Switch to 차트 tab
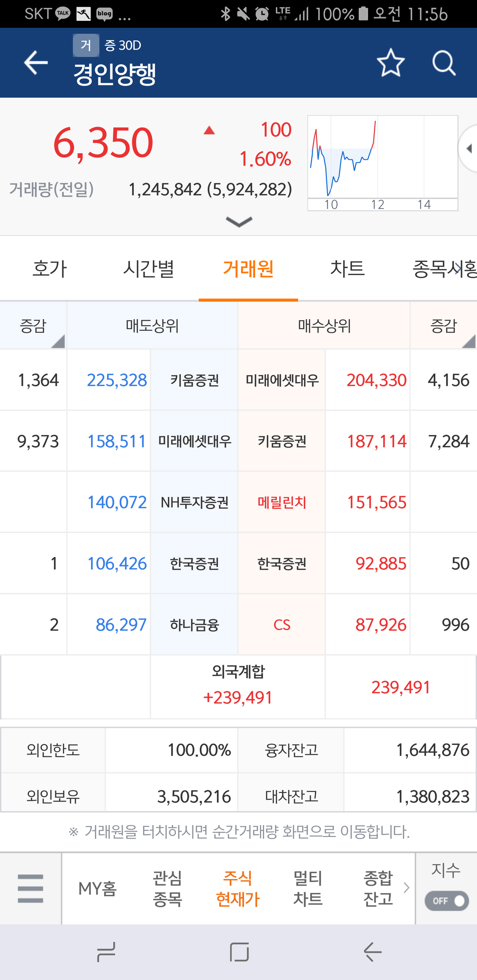This screenshot has height=980, width=477. pyautogui.click(x=348, y=269)
